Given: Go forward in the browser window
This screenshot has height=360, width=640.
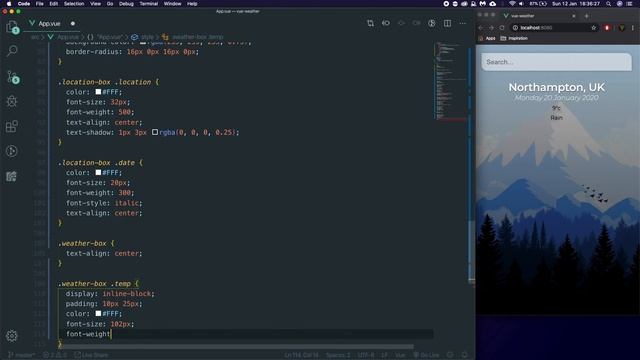Looking at the screenshot, I should (491, 28).
